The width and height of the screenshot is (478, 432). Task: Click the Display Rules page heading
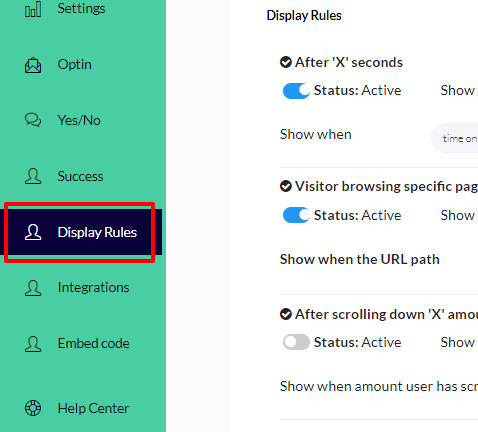[x=304, y=16]
